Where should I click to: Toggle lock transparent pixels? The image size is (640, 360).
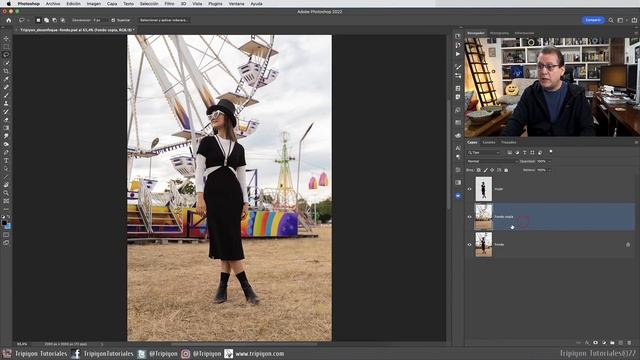(x=479, y=170)
